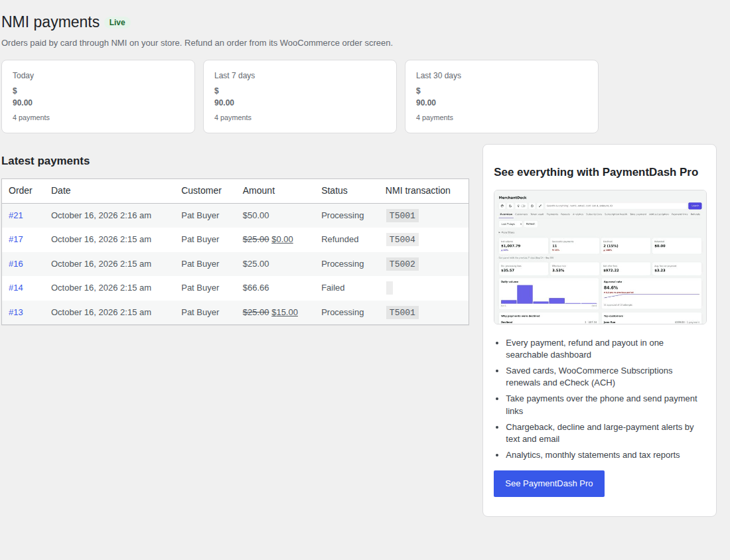Click the Status column header
The height and width of the screenshot is (560, 730).
pyautogui.click(x=334, y=190)
